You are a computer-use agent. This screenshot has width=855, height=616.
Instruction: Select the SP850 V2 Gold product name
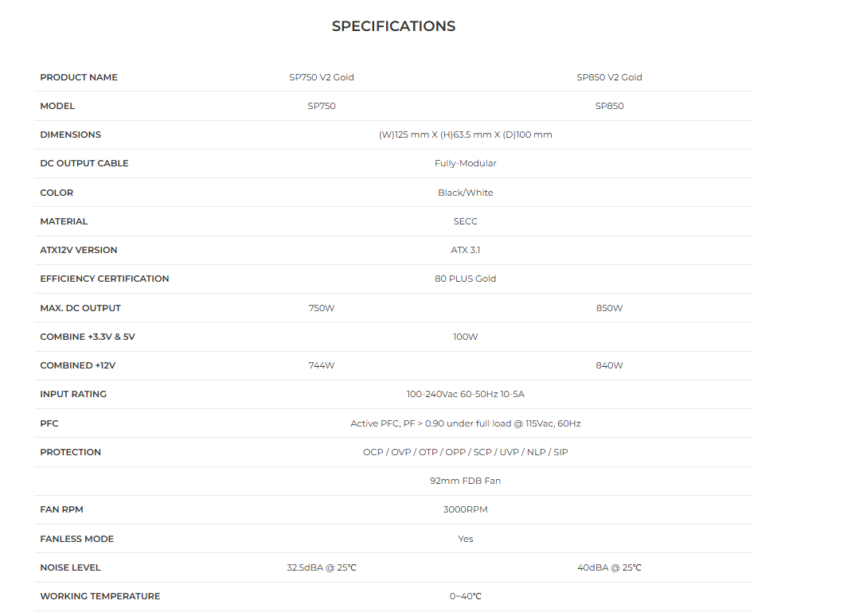tap(609, 77)
